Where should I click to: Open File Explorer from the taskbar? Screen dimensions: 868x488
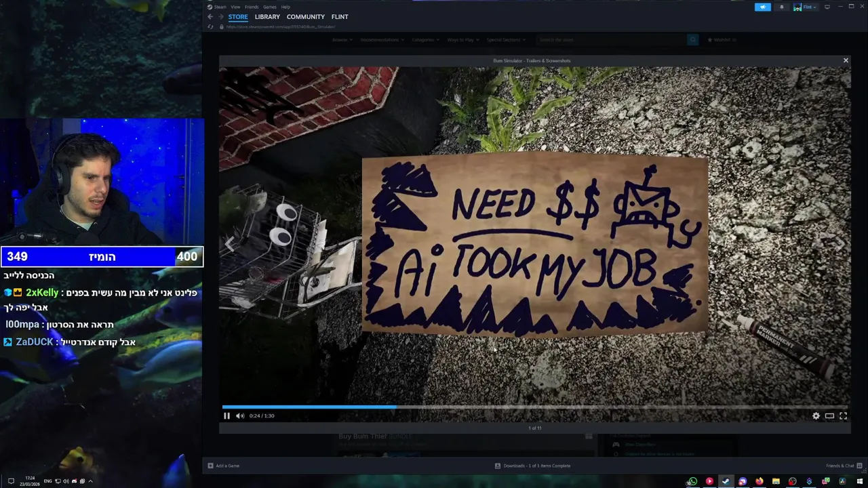pos(776,481)
